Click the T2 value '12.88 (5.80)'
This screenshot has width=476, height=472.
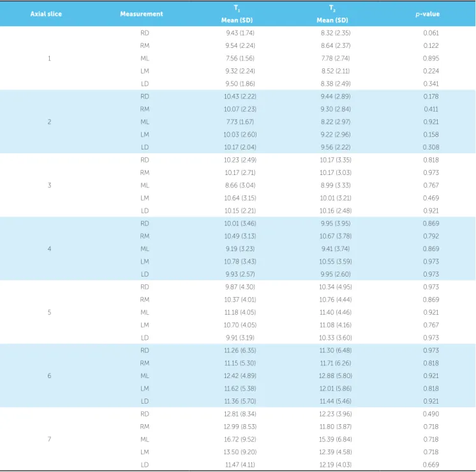336,376
